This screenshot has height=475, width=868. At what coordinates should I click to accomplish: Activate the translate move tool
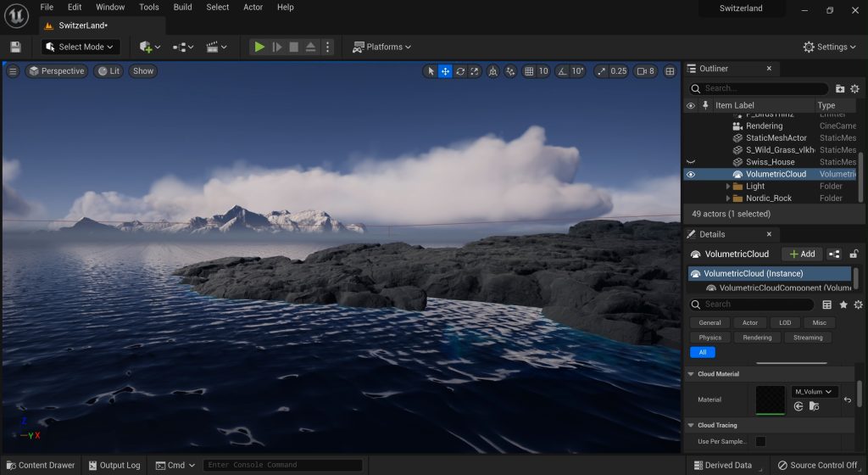[445, 71]
